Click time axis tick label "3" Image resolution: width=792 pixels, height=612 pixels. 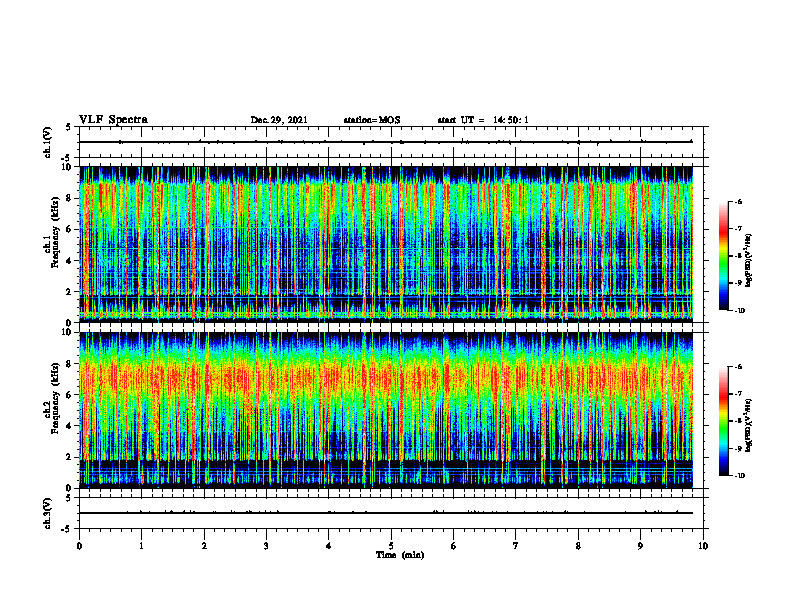tap(266, 546)
